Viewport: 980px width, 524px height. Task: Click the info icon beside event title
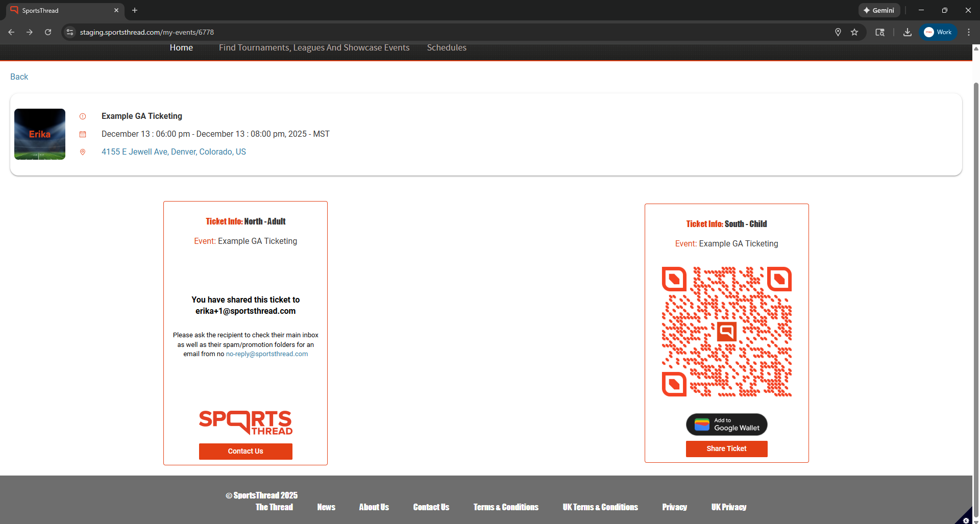83,116
